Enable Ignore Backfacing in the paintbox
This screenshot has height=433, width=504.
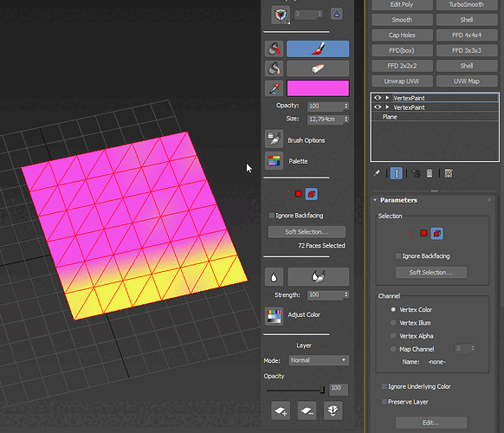click(x=272, y=216)
